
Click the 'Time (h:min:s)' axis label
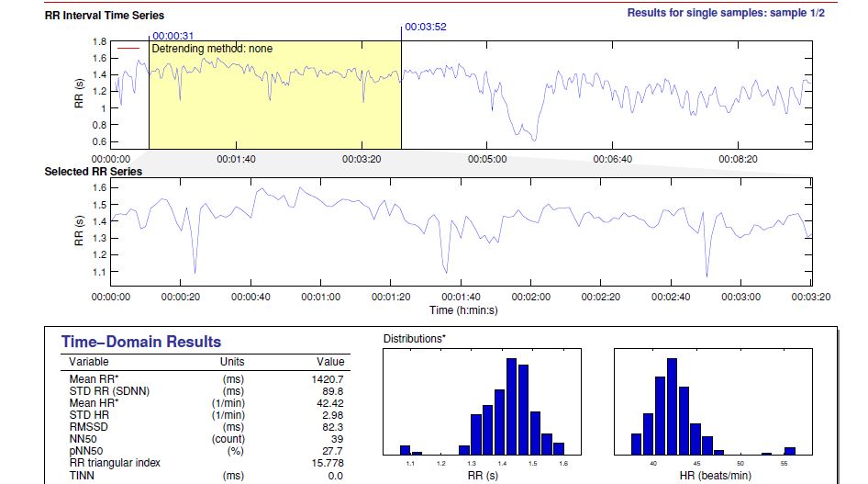pos(463,310)
